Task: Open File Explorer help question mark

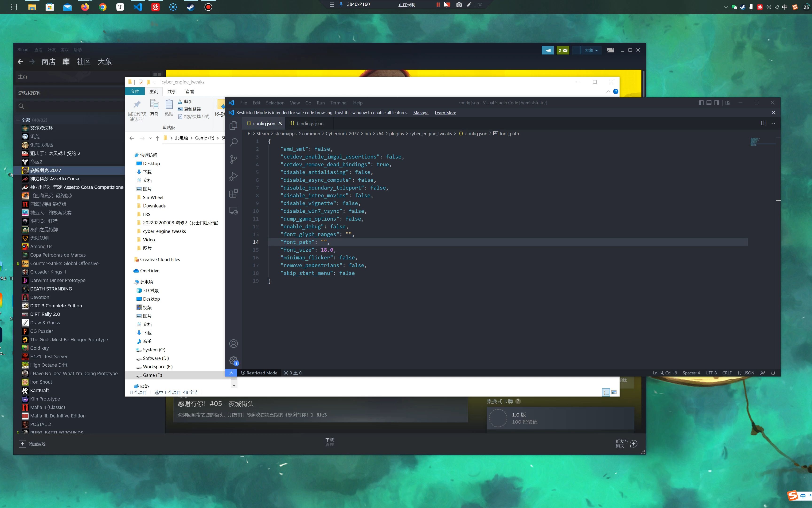Action: coord(616,91)
